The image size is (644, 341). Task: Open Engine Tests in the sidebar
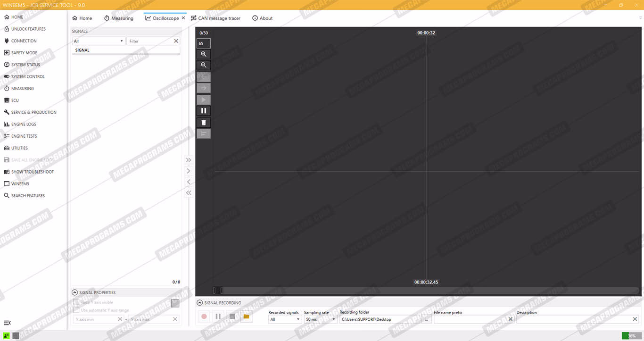click(24, 136)
